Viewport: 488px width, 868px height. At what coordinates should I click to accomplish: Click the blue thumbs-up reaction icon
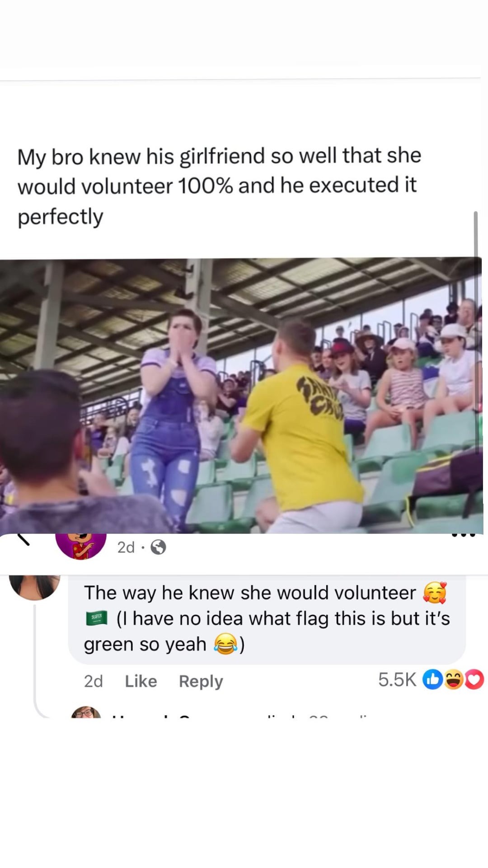432,679
